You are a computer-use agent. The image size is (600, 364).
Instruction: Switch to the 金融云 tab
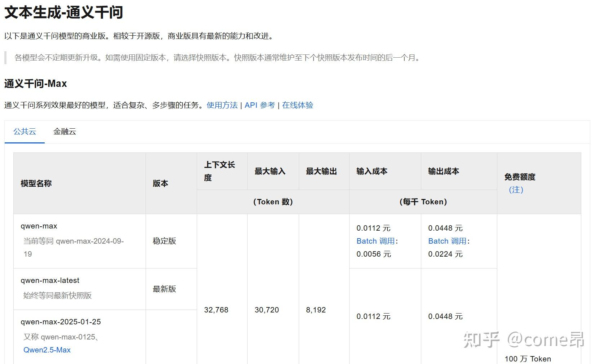pos(65,132)
